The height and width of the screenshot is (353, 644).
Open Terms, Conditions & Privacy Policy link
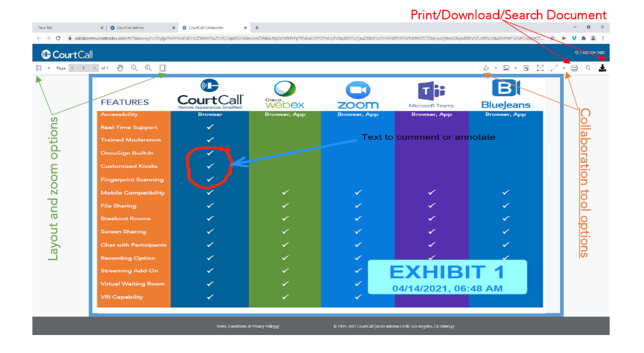click(x=247, y=326)
